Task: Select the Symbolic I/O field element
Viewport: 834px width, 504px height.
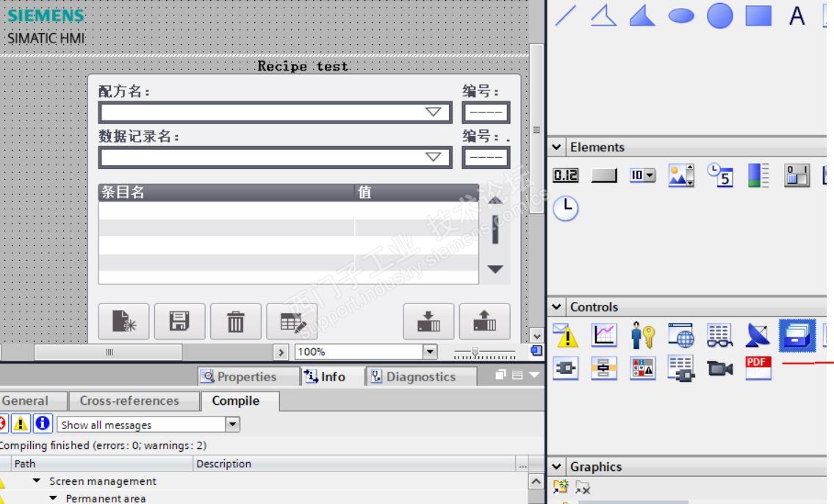Action: tap(642, 175)
